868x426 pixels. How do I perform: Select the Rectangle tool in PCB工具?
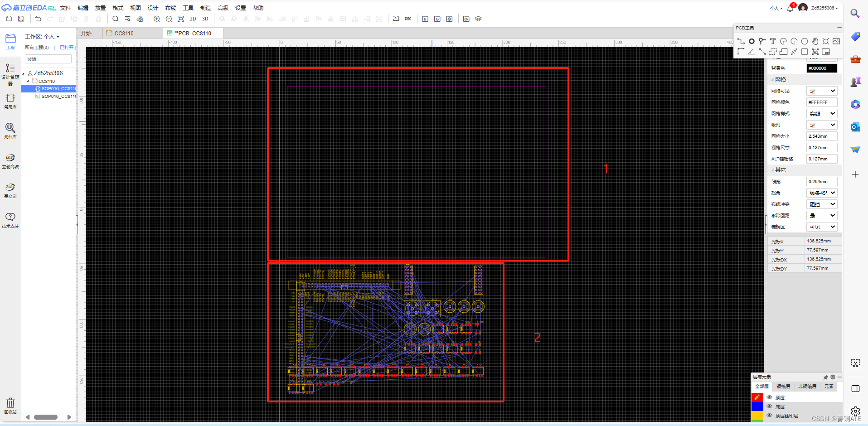[805, 52]
